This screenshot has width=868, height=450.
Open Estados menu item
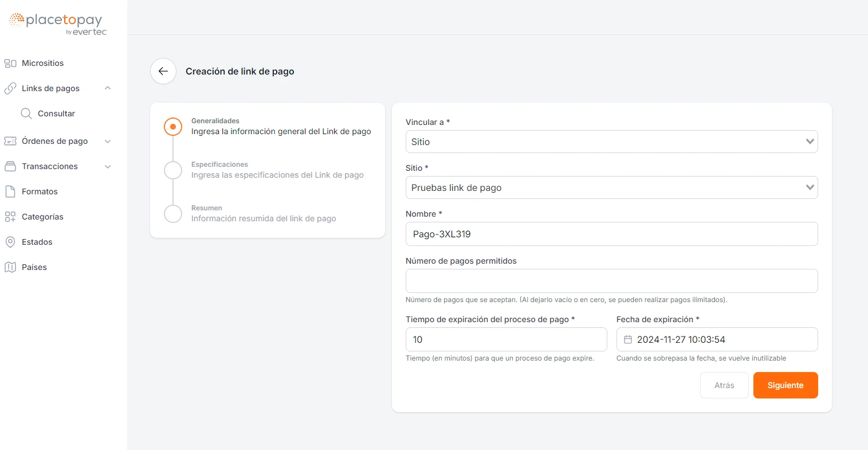tap(37, 242)
